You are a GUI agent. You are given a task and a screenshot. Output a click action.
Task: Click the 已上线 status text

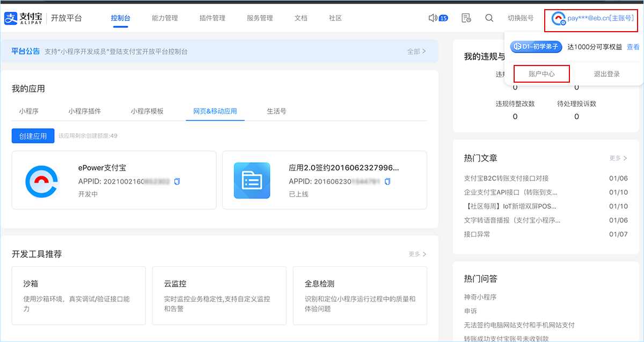(x=298, y=194)
